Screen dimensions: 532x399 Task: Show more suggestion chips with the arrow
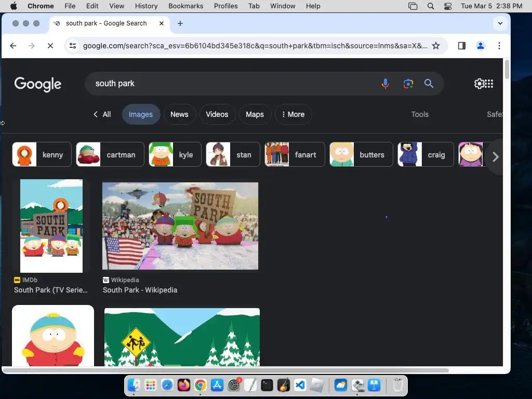pos(495,157)
